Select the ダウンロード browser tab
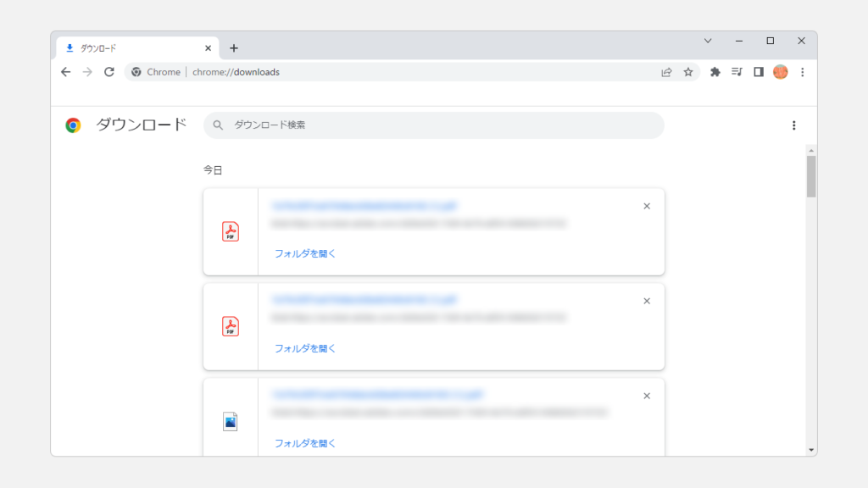Image resolution: width=868 pixels, height=488 pixels. [x=137, y=48]
